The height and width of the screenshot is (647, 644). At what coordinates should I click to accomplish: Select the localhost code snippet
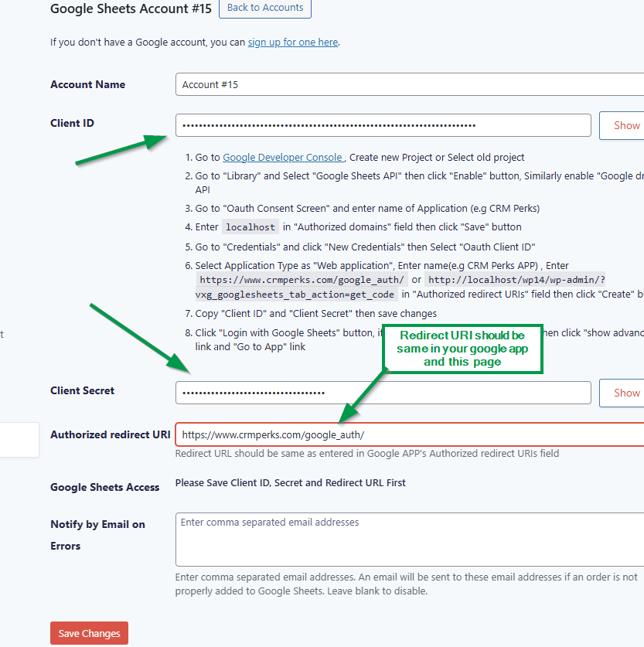tap(250, 227)
